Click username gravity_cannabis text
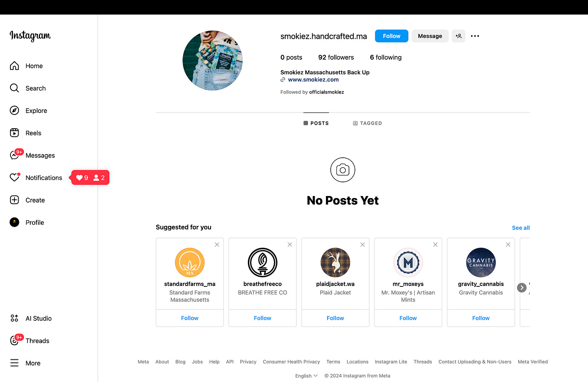588x382 pixels. [x=481, y=284]
